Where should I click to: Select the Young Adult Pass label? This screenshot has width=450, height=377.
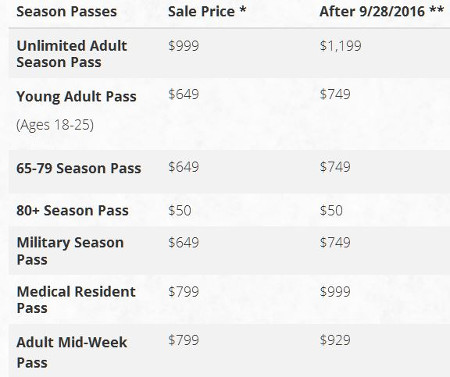tap(76, 96)
